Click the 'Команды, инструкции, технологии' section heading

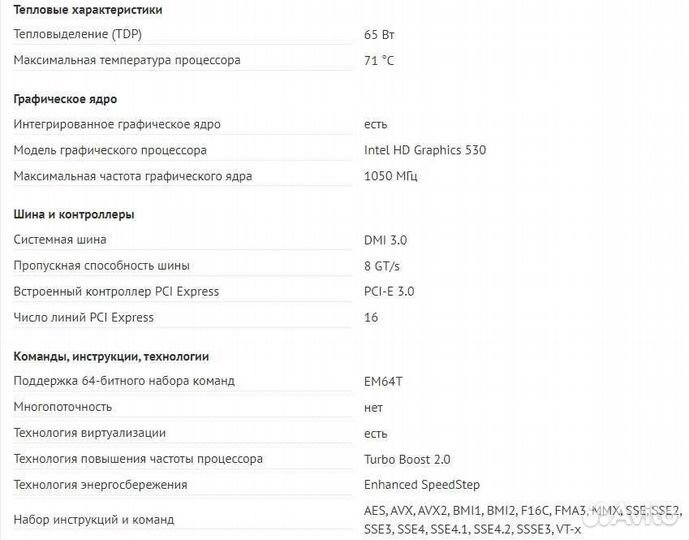111,356
